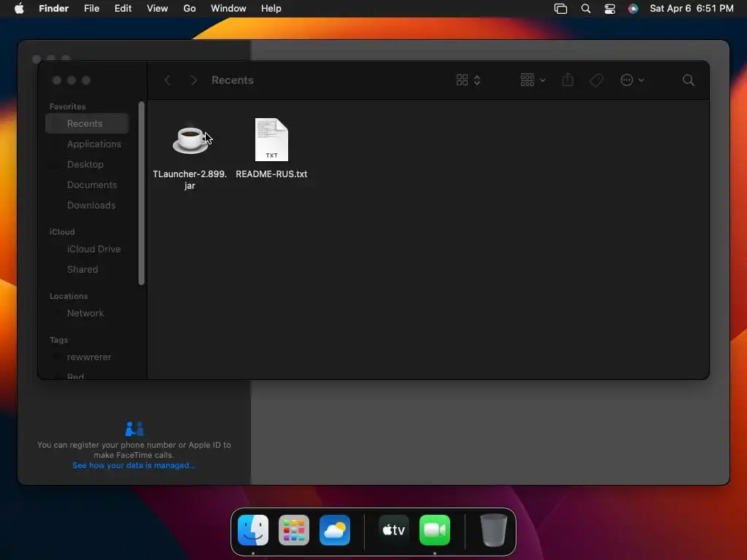747x560 pixels.
Task: Click the README-RUS.txt file name
Action: tap(271, 174)
